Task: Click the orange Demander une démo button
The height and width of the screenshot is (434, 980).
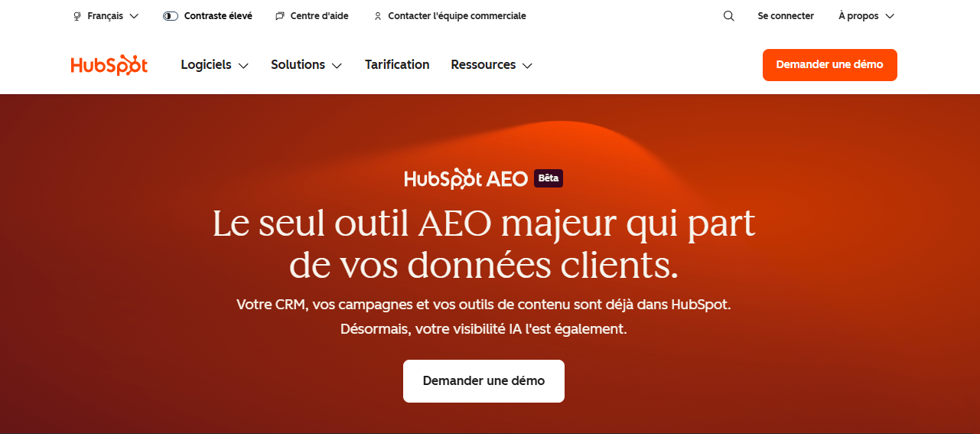Action: (x=829, y=65)
